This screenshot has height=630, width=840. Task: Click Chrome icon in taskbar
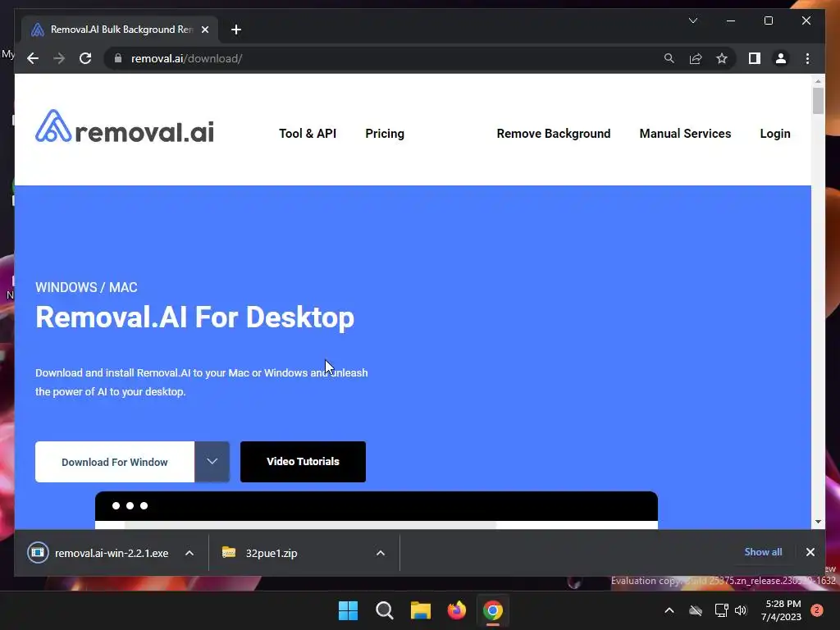pos(493,610)
